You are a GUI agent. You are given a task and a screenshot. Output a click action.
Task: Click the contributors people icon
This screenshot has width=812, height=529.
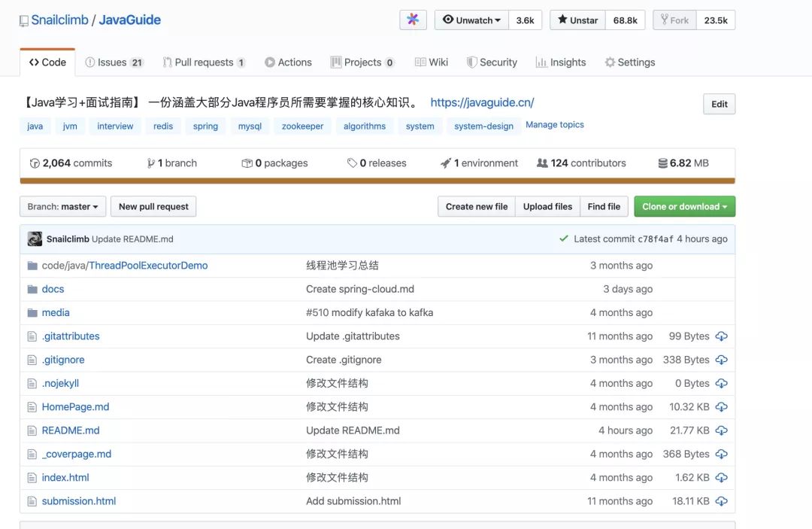(x=542, y=163)
